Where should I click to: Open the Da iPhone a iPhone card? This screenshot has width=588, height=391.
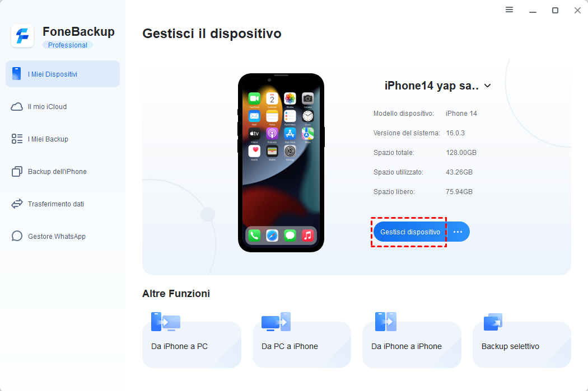pyautogui.click(x=412, y=345)
